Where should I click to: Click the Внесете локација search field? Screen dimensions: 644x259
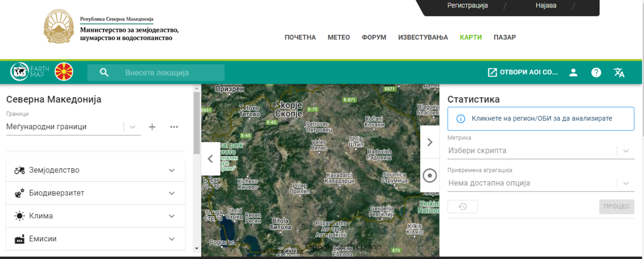click(x=157, y=72)
